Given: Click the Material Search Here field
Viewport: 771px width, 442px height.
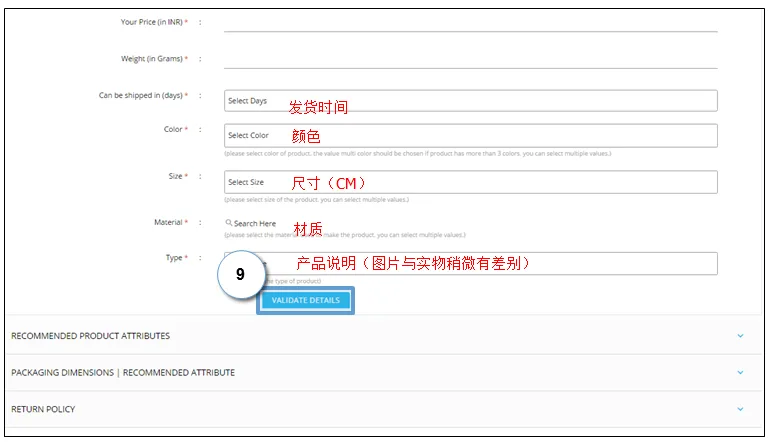Looking at the screenshot, I should click(255, 223).
